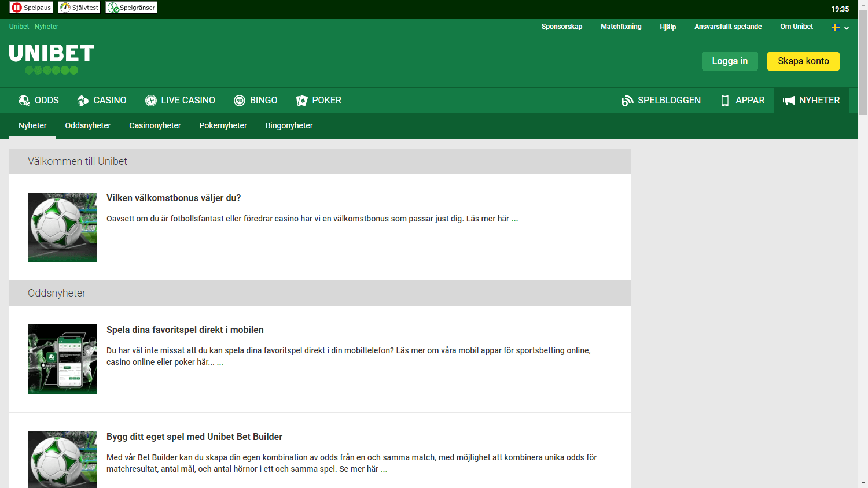Click the SPELBLOGGEN blog feed icon
The image size is (868, 488).
[x=627, y=100]
